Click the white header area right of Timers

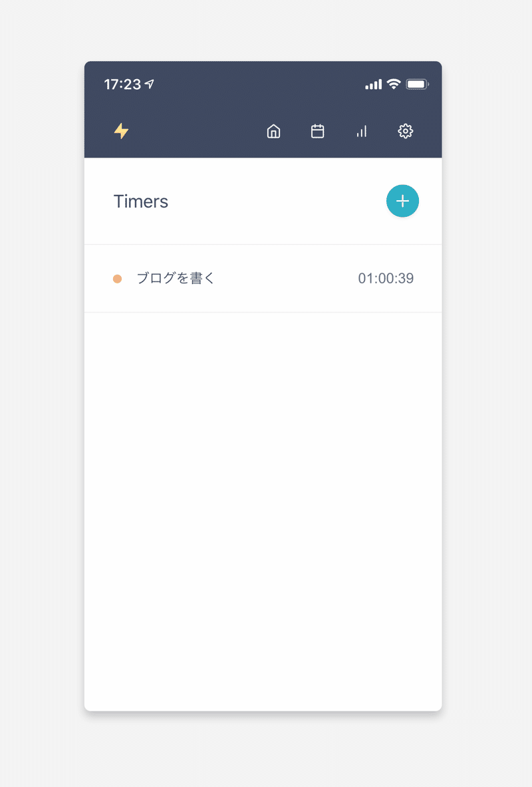276,202
